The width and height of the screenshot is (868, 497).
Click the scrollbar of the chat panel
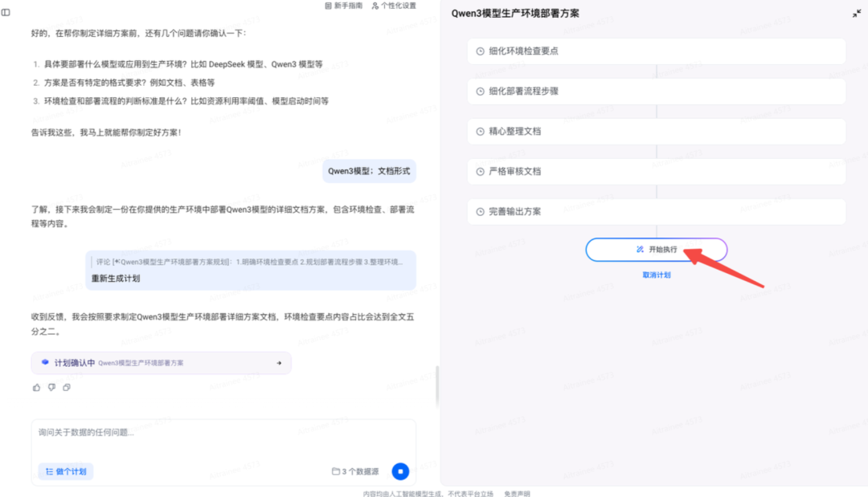click(436, 386)
